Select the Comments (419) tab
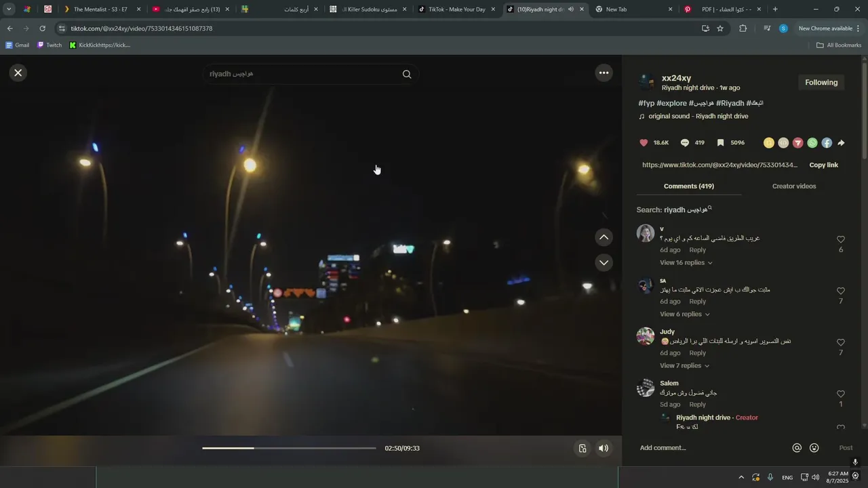 688,186
